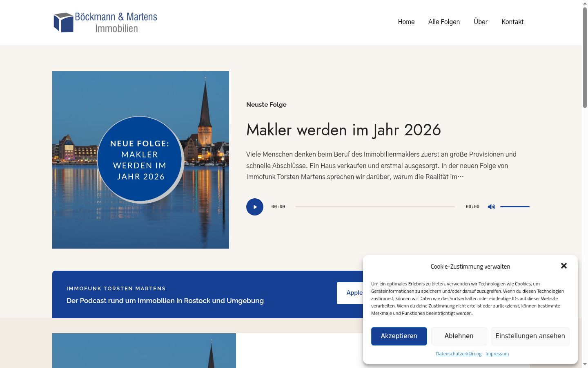This screenshot has width=588, height=368.
Task: Click the cookie notice paragraph text
Action: (x=468, y=298)
